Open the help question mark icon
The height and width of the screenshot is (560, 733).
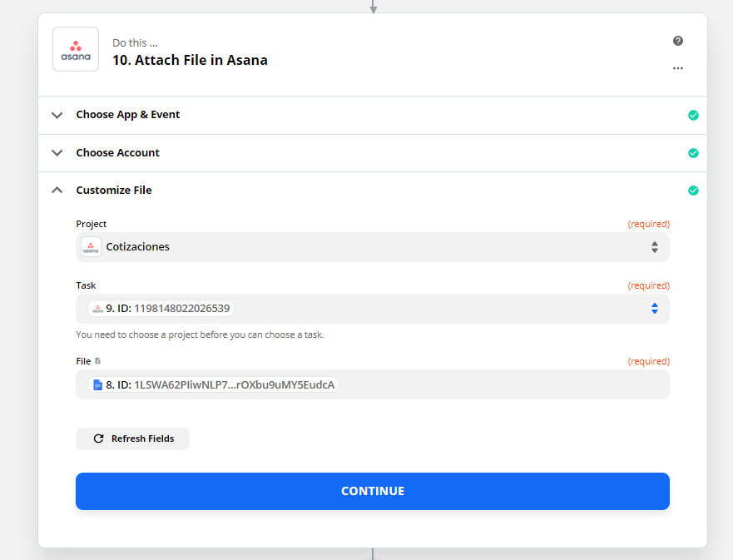(678, 41)
